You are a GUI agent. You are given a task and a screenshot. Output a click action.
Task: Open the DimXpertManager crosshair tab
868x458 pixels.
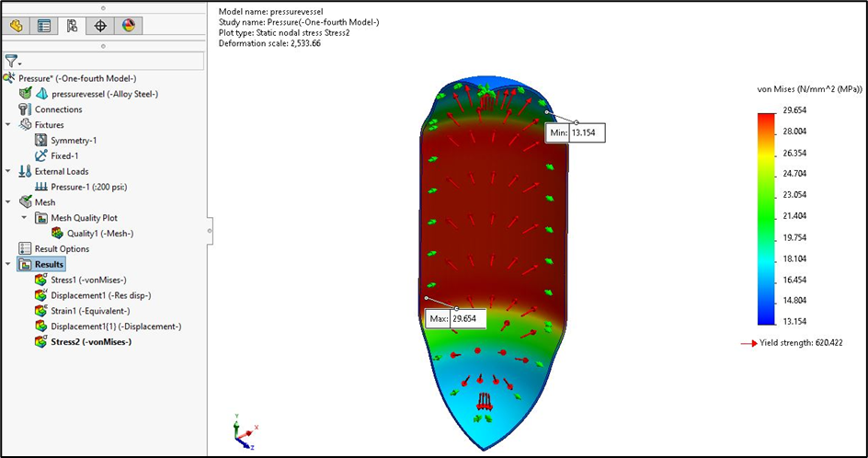(x=100, y=26)
